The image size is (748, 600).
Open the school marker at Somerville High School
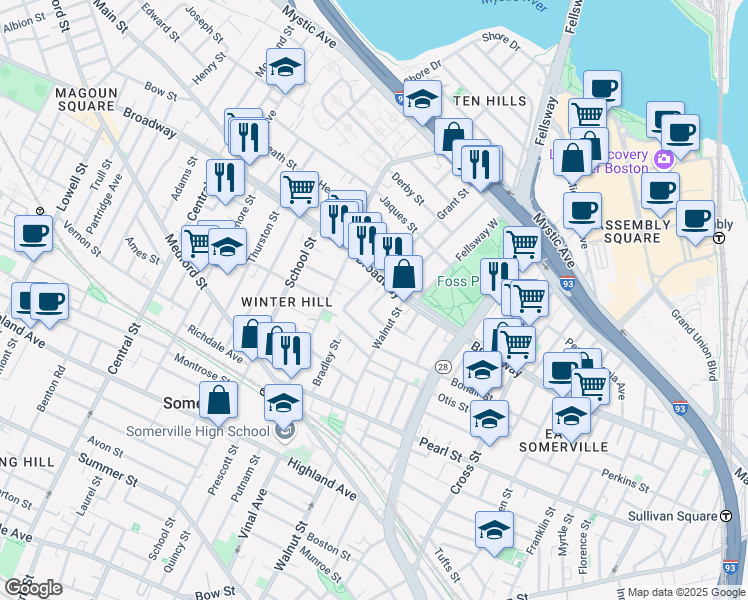(x=283, y=403)
